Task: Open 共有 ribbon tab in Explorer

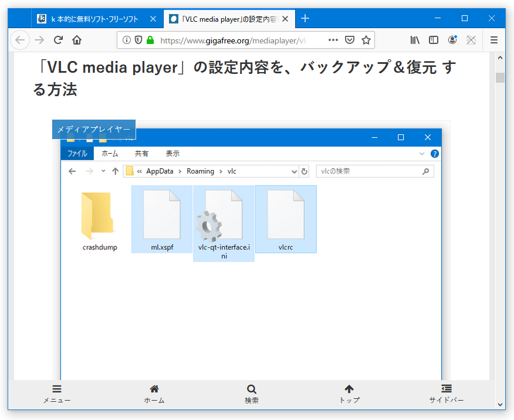Action: click(x=141, y=153)
